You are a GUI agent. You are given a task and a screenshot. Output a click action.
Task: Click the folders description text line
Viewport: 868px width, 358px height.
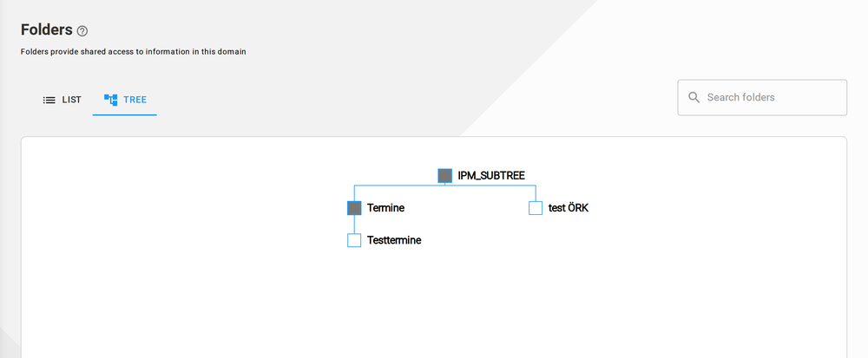tap(134, 52)
